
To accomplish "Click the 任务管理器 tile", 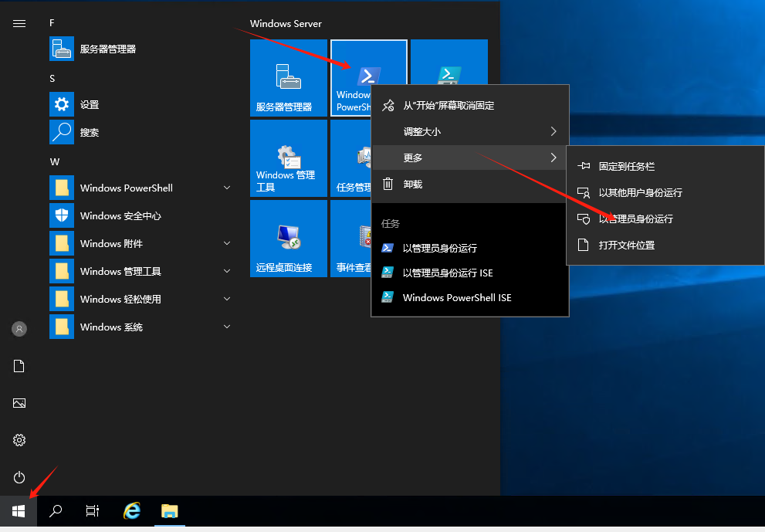I will click(x=350, y=158).
